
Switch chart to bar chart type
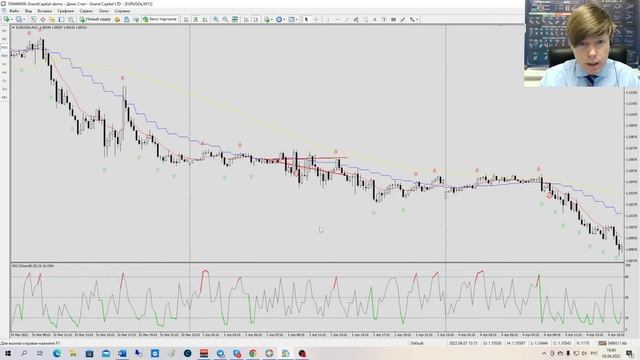[x=186, y=19]
